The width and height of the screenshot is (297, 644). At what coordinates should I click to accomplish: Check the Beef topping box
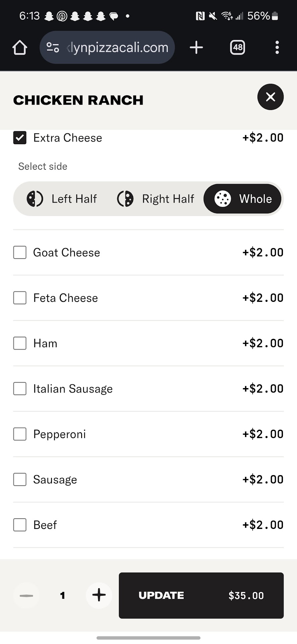click(x=20, y=525)
